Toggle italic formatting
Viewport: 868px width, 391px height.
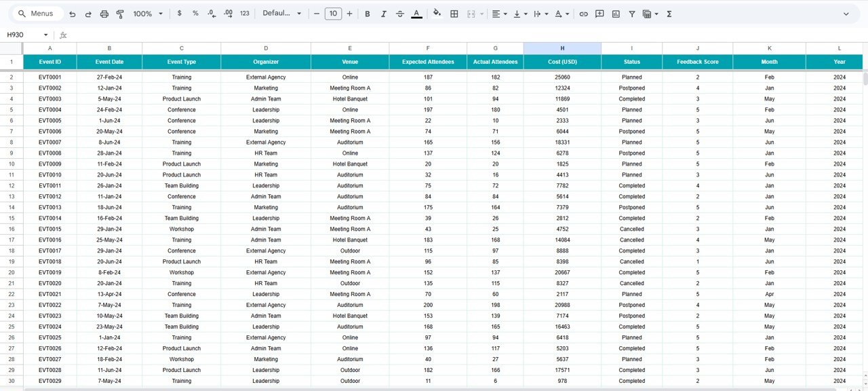coord(384,14)
